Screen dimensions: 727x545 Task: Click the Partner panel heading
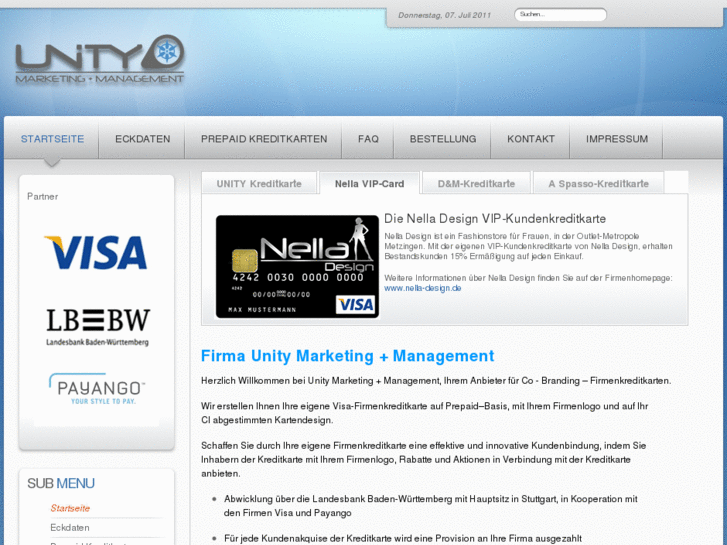click(43, 197)
